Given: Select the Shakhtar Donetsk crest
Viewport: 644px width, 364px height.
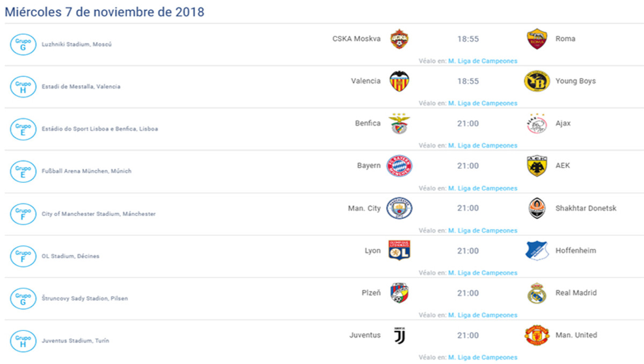Looking at the screenshot, I should (537, 209).
